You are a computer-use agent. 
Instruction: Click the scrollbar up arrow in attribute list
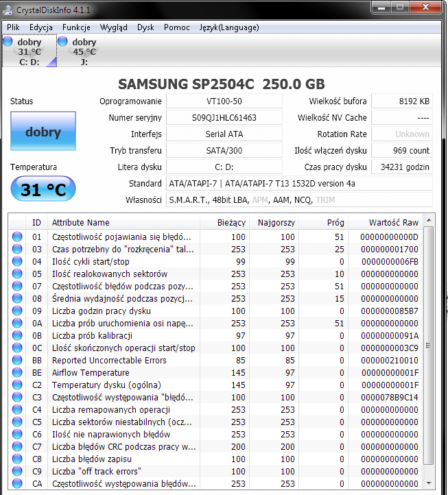429,220
